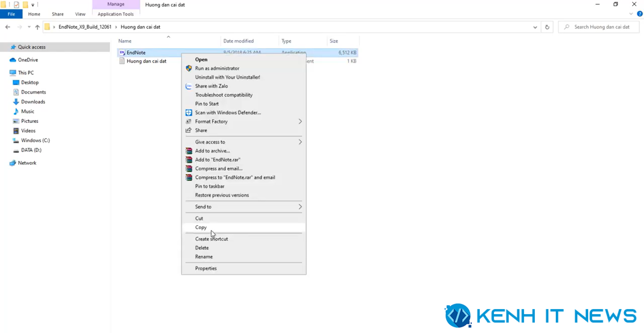Choose Run as administrator
The width and height of the screenshot is (644, 333).
tap(217, 68)
